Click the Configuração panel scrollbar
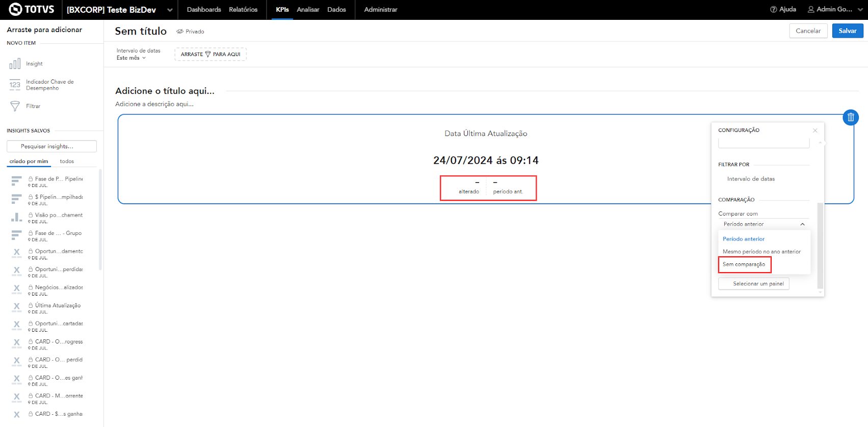Image resolution: width=868 pixels, height=427 pixels. click(x=820, y=245)
